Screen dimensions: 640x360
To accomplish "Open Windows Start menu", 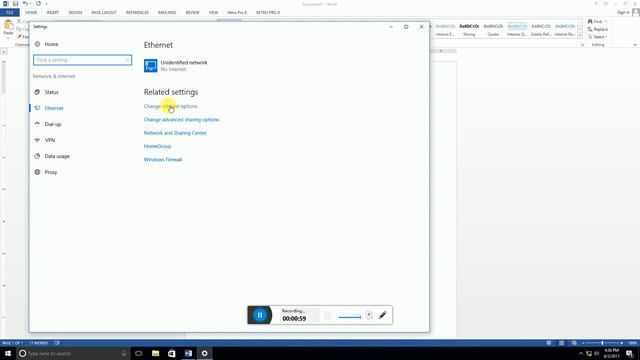I will pos(8,353).
